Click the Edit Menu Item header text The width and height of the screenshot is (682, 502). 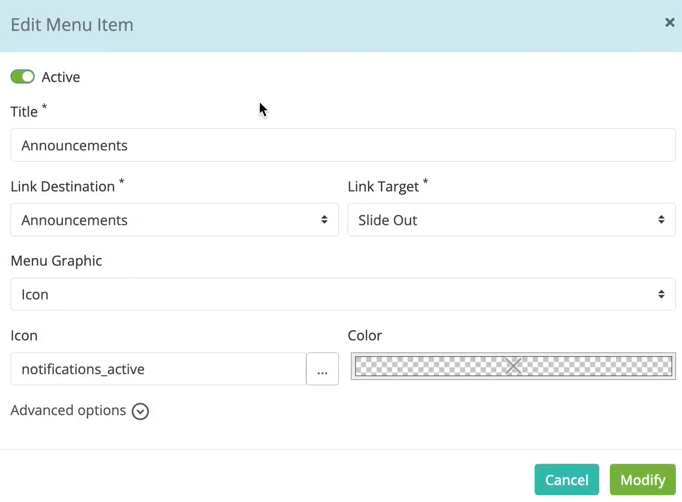pyautogui.click(x=72, y=25)
